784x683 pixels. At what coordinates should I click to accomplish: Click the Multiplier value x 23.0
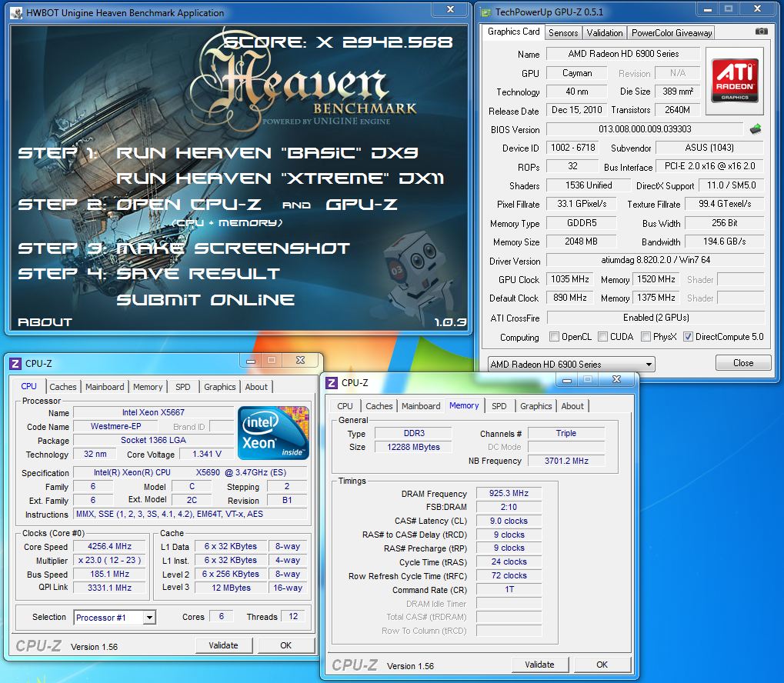[109, 561]
